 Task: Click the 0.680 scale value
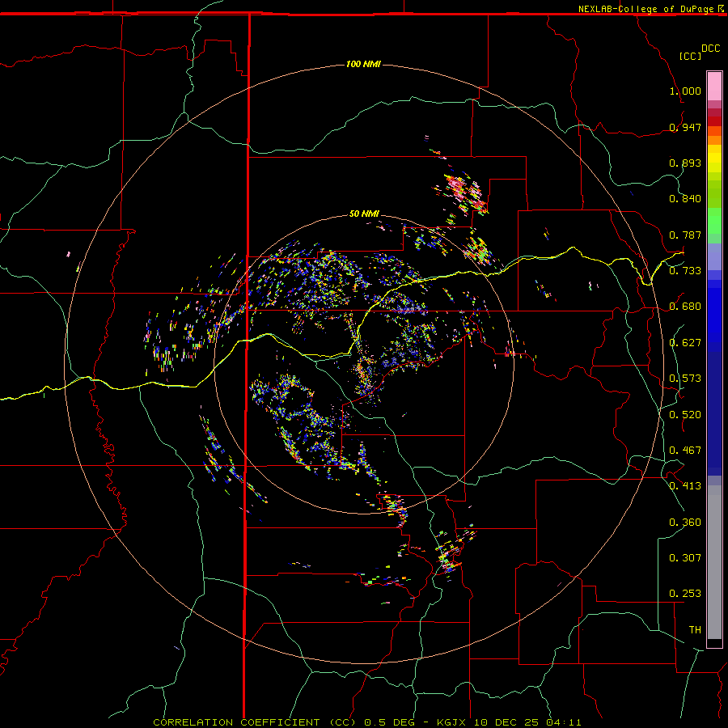click(x=685, y=307)
